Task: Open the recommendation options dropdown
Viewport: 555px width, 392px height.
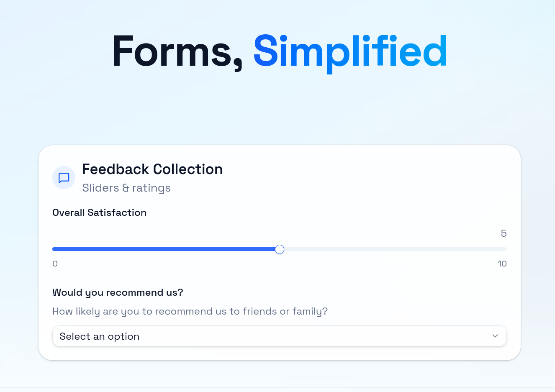Action: click(x=279, y=336)
